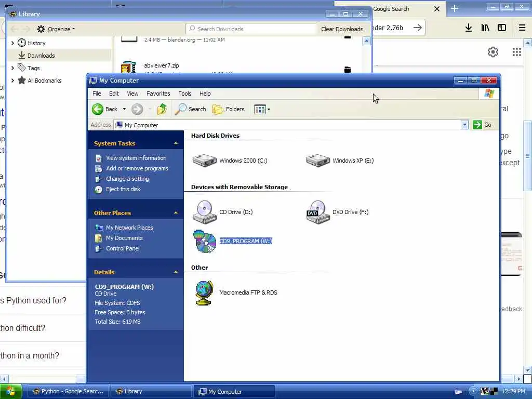Select the DVD Drive (F:) icon
Image resolution: width=532 pixels, height=399 pixels.
[318, 212]
